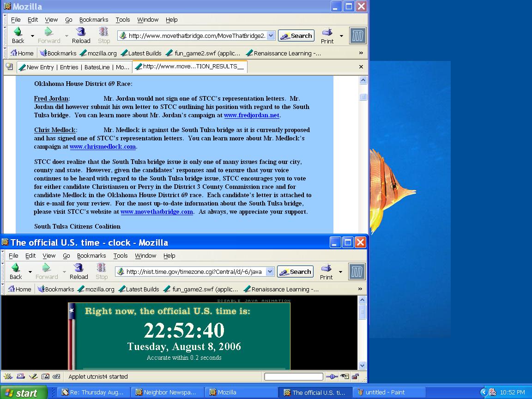Click Print in the top Mozilla window

pyautogui.click(x=327, y=36)
